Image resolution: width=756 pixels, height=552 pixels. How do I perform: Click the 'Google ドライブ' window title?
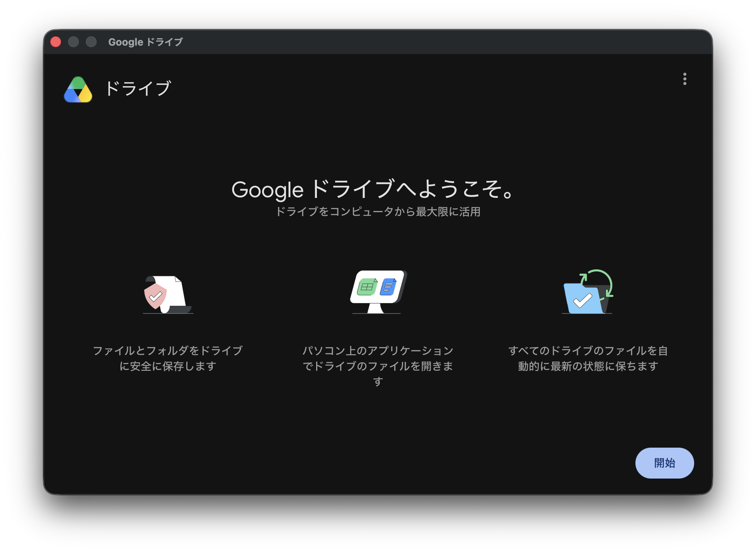[145, 42]
